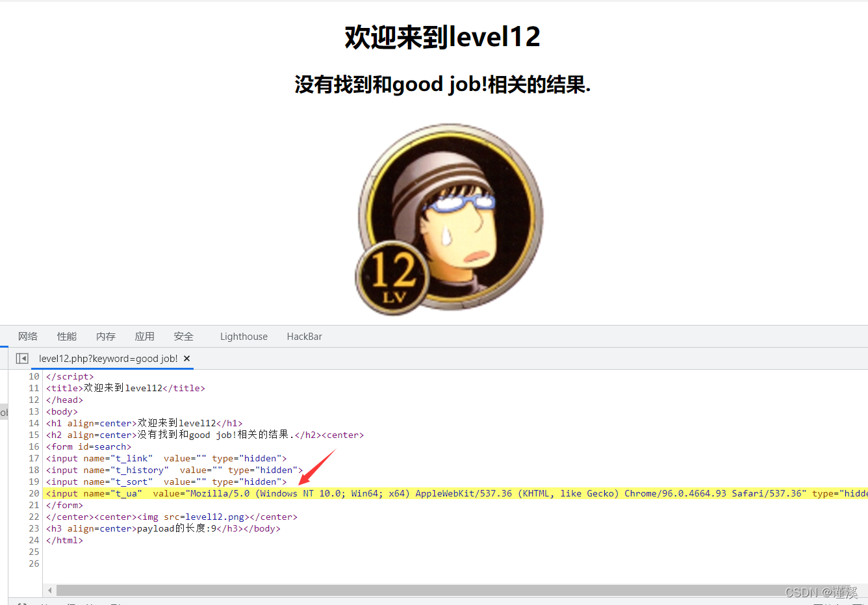
Task: Click the h2 align=center source line
Action: coord(205,435)
